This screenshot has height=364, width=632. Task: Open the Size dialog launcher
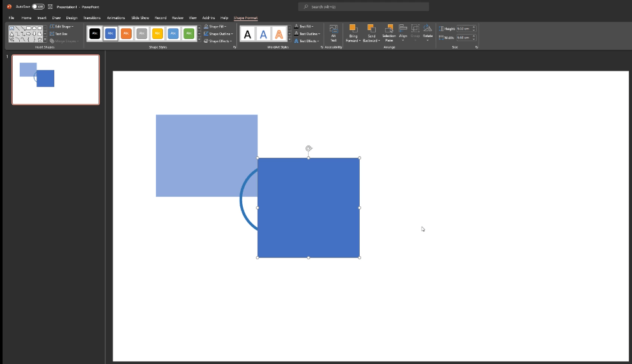(477, 47)
